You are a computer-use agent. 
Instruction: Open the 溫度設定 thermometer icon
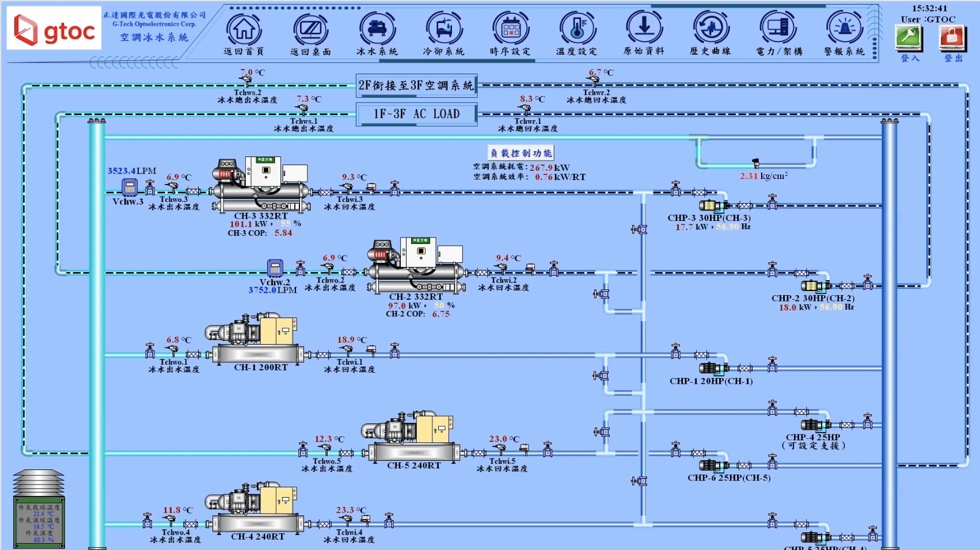click(577, 29)
